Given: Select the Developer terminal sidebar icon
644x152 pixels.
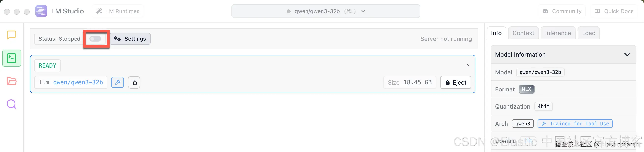Looking at the screenshot, I should (x=12, y=58).
